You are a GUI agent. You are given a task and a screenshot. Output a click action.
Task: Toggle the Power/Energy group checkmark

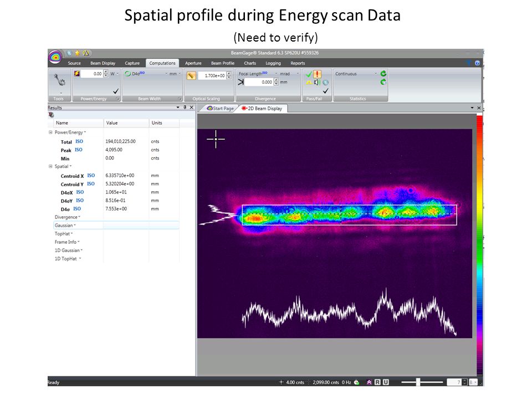(x=116, y=91)
